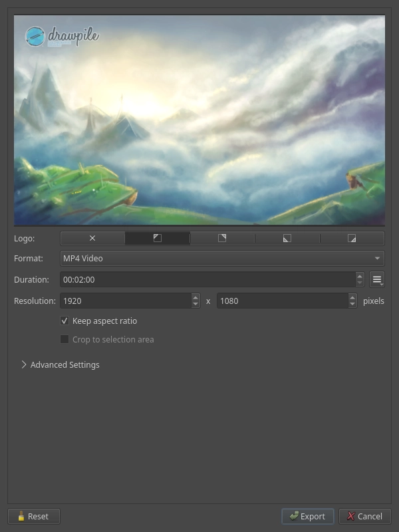Place logo in bottom-right corner
Image resolution: width=399 pixels, height=532 pixels.
click(x=352, y=238)
